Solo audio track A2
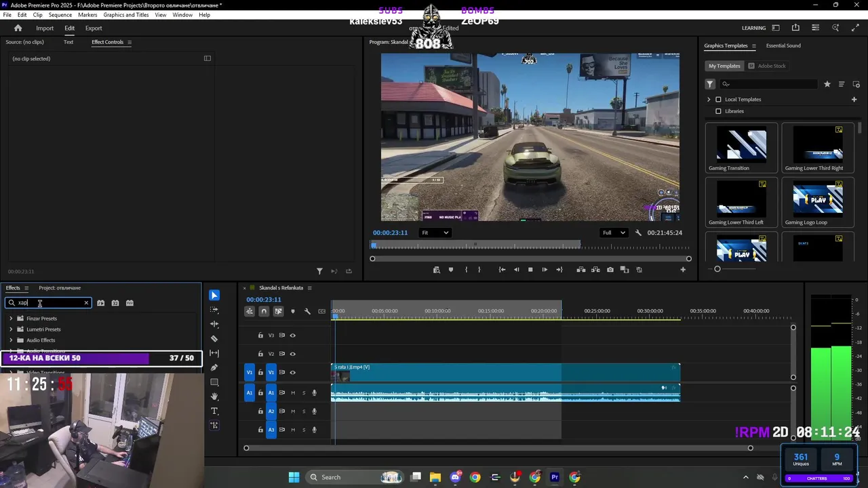The height and width of the screenshot is (488, 868). (x=304, y=411)
